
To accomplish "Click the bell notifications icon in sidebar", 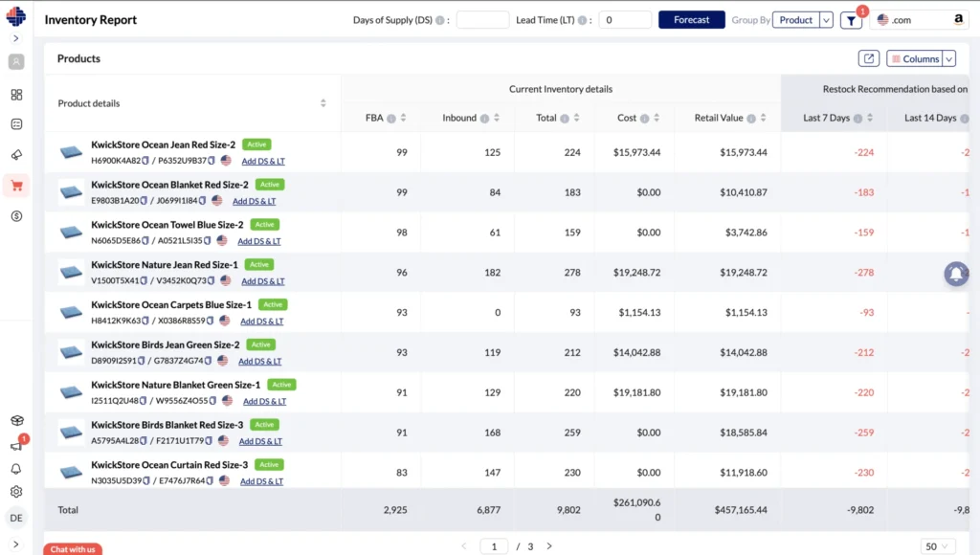I will coord(15,468).
